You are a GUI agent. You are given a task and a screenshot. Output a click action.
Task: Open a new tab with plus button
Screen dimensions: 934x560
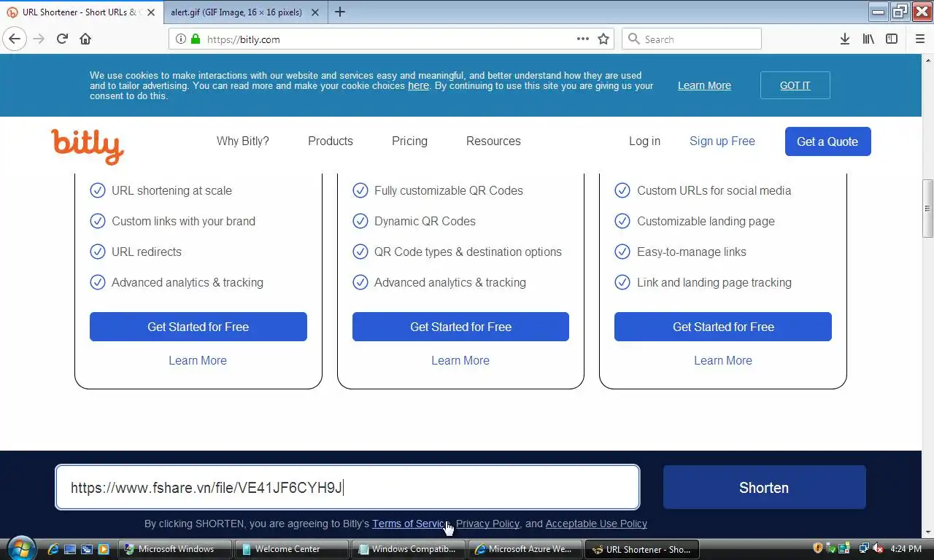point(340,12)
